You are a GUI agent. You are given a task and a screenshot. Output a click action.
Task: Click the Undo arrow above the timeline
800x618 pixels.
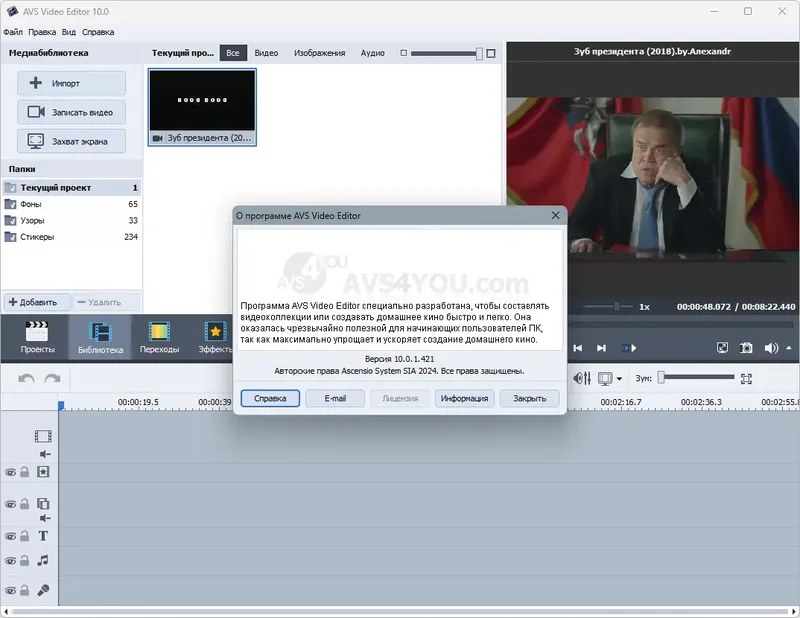pyautogui.click(x=25, y=379)
